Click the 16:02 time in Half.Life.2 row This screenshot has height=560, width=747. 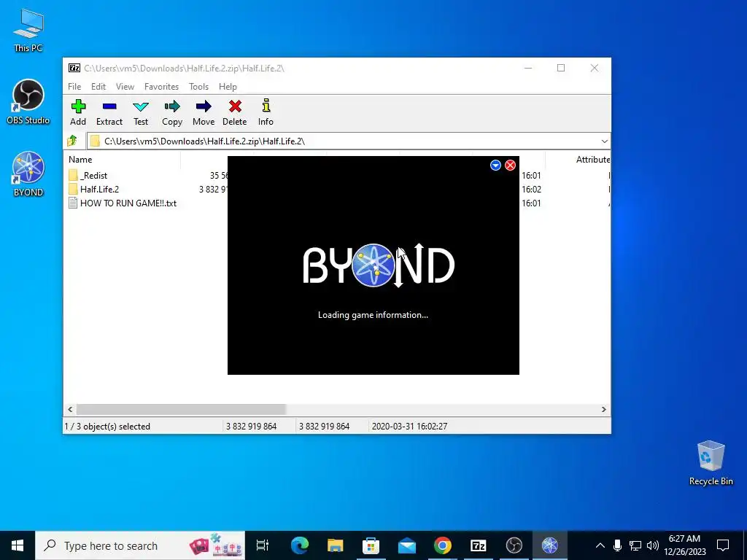coord(531,190)
